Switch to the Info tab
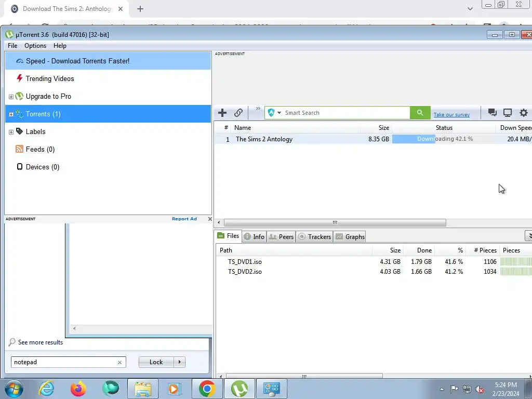This screenshot has height=399, width=532. coord(254,236)
